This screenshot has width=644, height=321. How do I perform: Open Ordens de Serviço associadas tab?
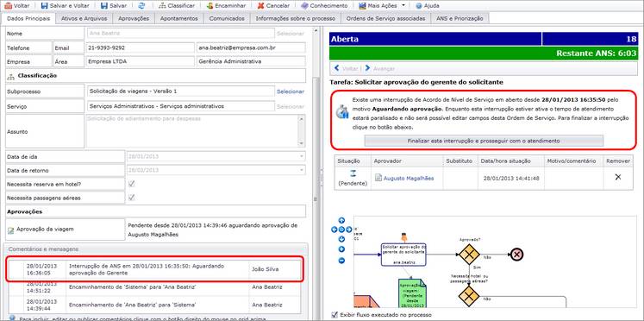click(385, 18)
